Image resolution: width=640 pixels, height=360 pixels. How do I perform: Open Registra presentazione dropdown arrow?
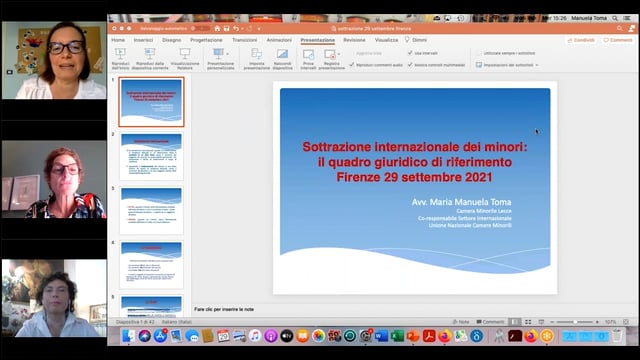339,54
